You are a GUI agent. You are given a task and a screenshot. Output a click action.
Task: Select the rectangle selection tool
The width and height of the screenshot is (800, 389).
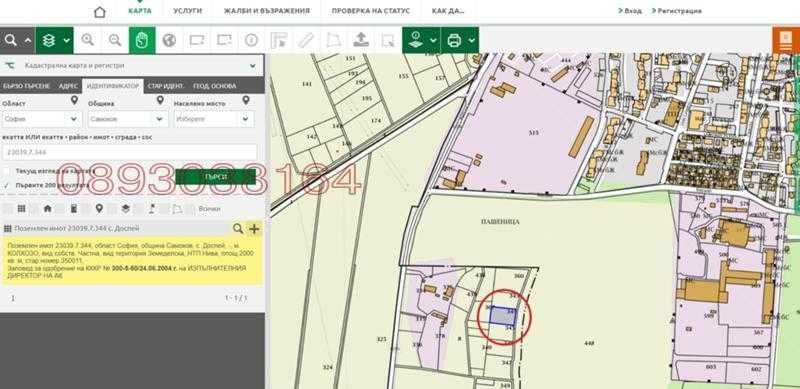point(196,40)
